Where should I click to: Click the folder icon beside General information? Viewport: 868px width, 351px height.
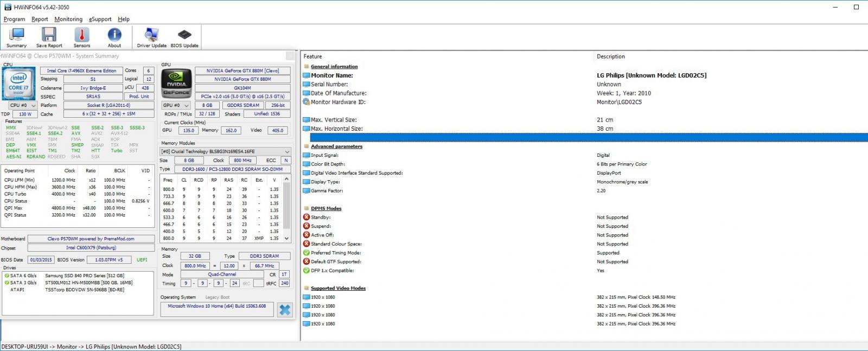[307, 67]
